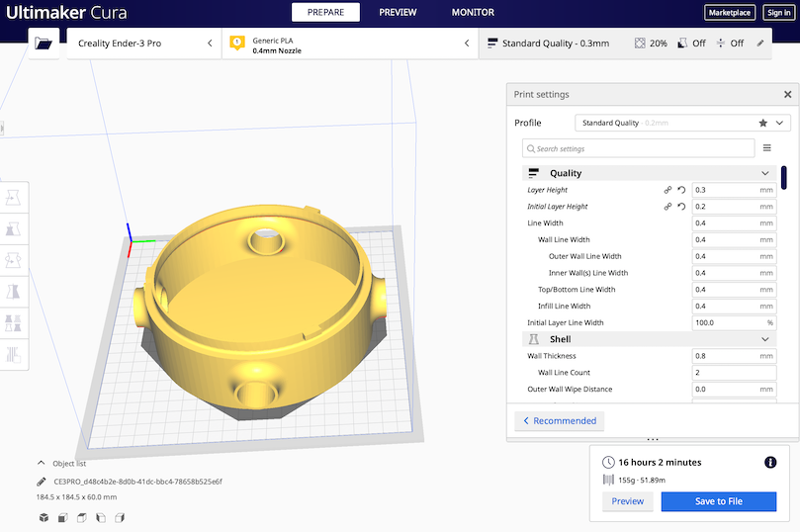The image size is (800, 532).
Task: Click the link icon for Initial Layer Height
Action: (x=667, y=207)
